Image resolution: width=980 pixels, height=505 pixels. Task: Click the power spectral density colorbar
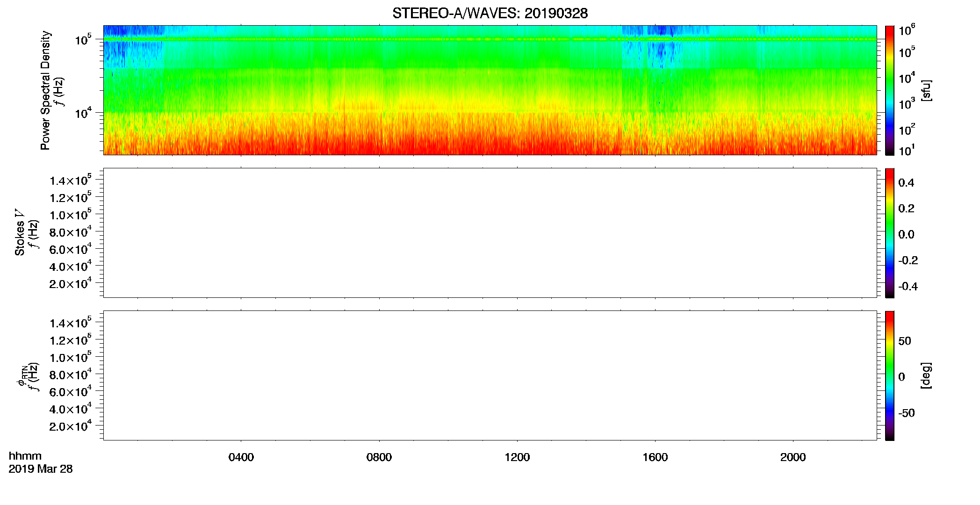[x=890, y=90]
